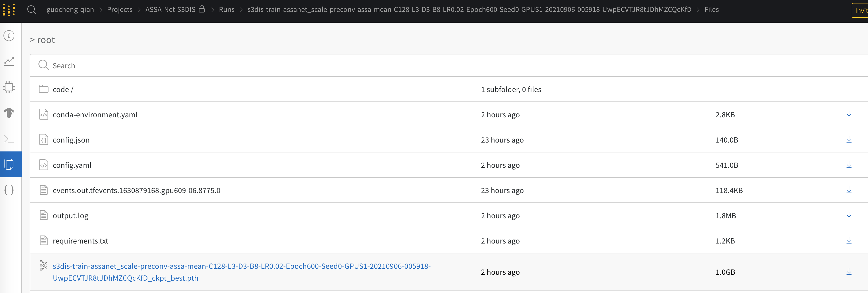Navigate to Runs breadcrumb

(x=226, y=10)
